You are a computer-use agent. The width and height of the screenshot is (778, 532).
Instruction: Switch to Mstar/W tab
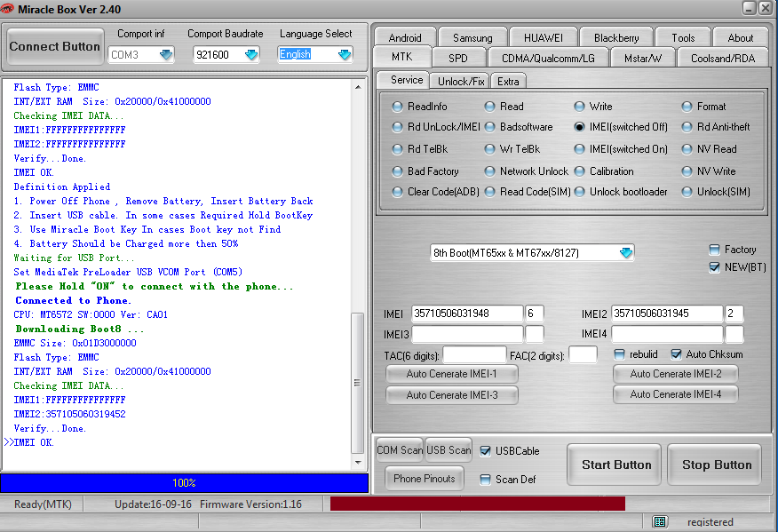(642, 58)
